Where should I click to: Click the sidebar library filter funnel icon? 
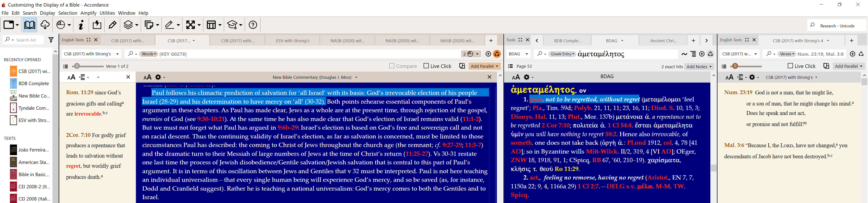pyautogui.click(x=51, y=40)
